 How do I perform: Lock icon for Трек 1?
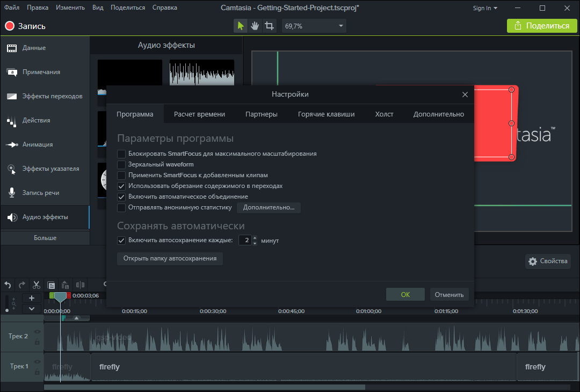click(x=37, y=372)
